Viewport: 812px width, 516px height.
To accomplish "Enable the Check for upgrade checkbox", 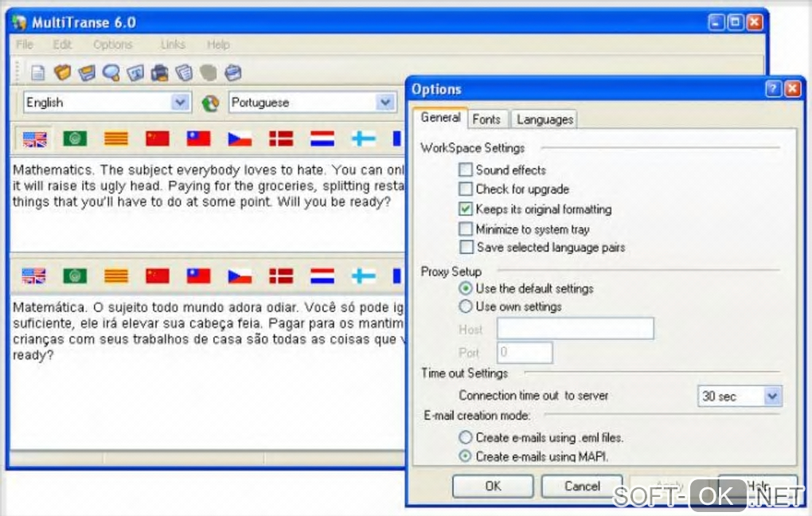I will click(466, 189).
